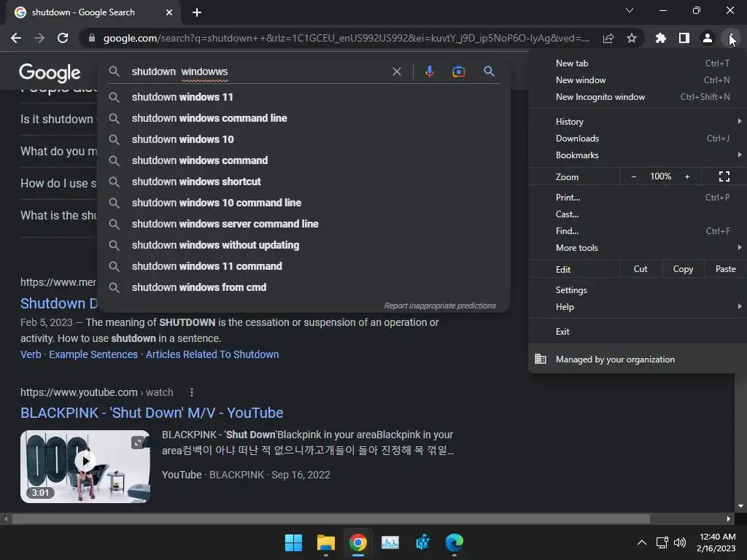Select suggestion shutdown windows 11
The height and width of the screenshot is (560, 747).
pos(303,97)
